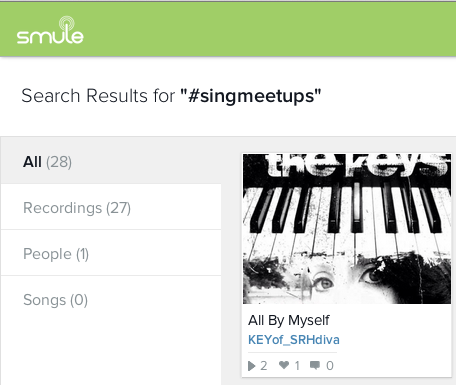Click the play count number 2
456x385 pixels.
click(264, 366)
